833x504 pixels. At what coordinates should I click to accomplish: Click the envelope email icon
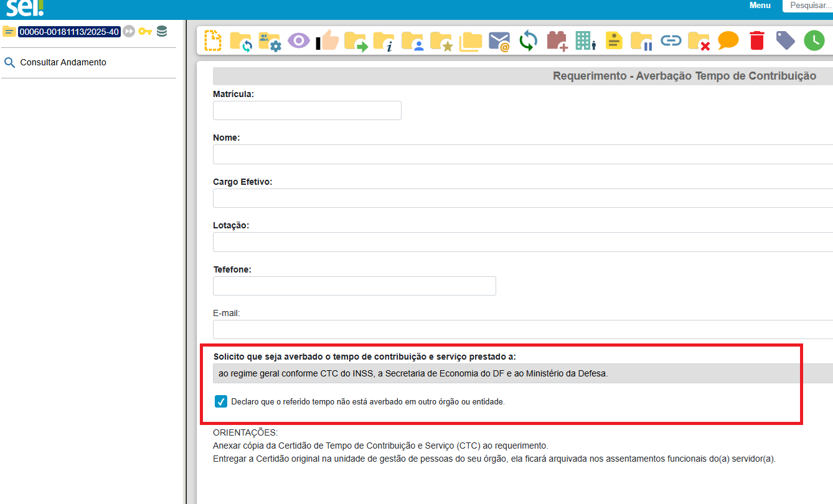tap(499, 41)
